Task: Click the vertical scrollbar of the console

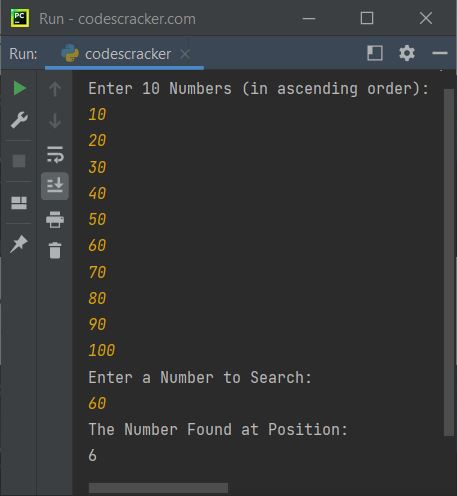Action: tap(449, 262)
